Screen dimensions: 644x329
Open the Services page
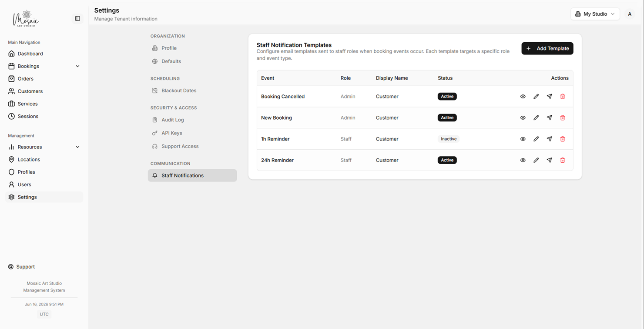(x=44, y=104)
